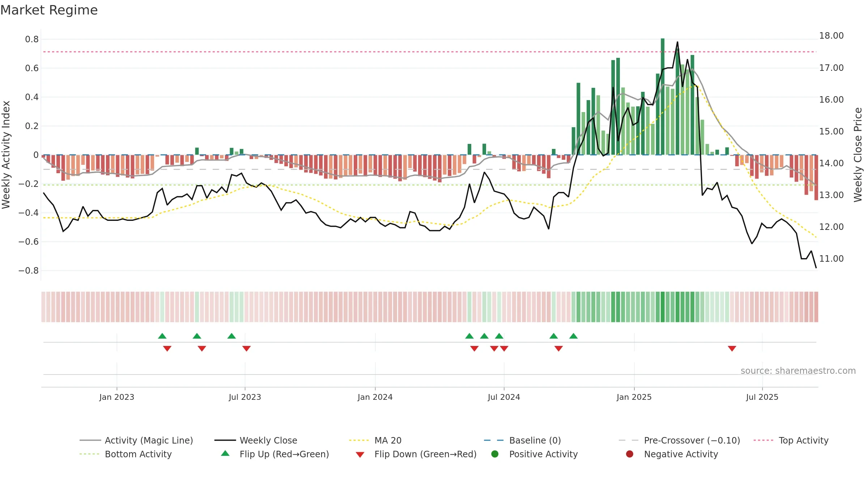Image resolution: width=868 pixels, height=488 pixels.
Task: Click the green Positive Activity circle in legend
Action: point(495,454)
